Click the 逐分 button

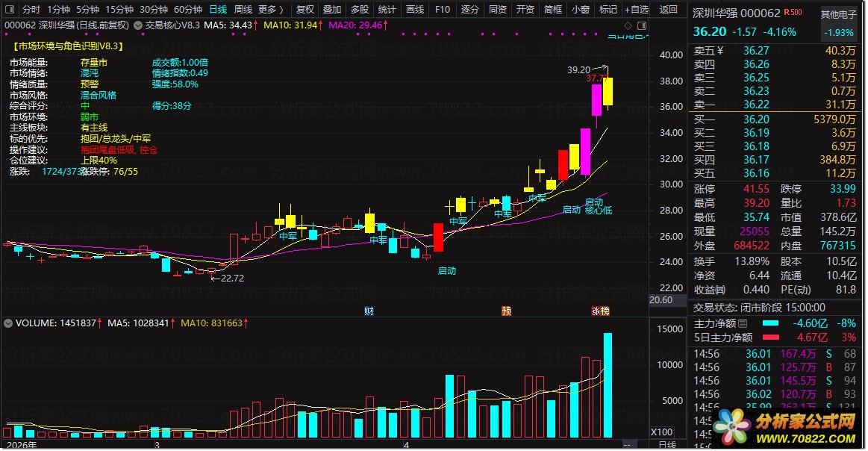coord(470,10)
